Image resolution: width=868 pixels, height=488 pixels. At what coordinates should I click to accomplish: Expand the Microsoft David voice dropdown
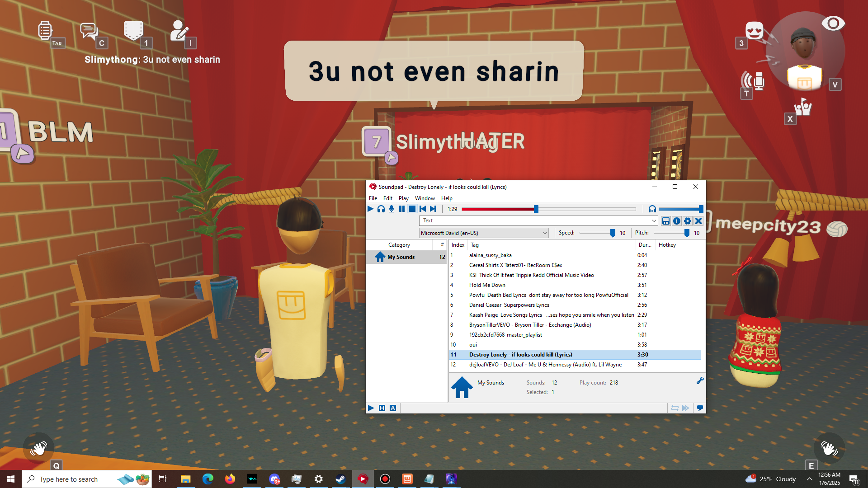click(x=544, y=233)
